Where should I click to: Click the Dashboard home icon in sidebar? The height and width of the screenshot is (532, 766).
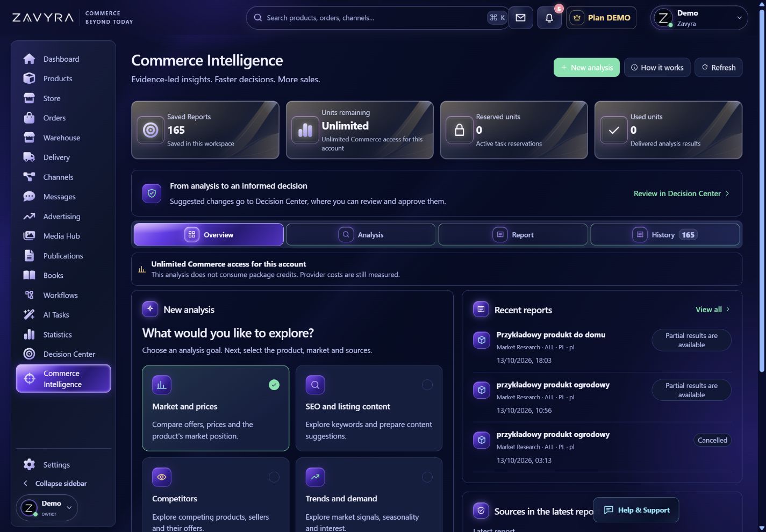(29, 59)
